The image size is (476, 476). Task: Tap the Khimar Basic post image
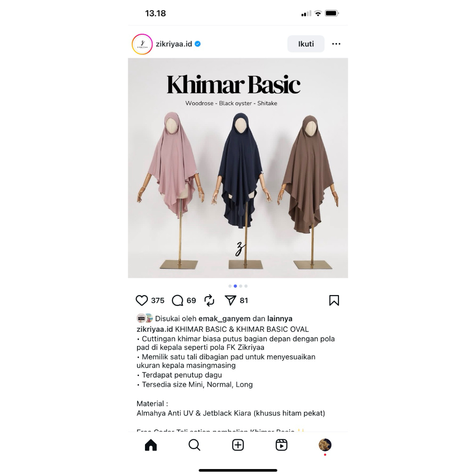coord(238,168)
